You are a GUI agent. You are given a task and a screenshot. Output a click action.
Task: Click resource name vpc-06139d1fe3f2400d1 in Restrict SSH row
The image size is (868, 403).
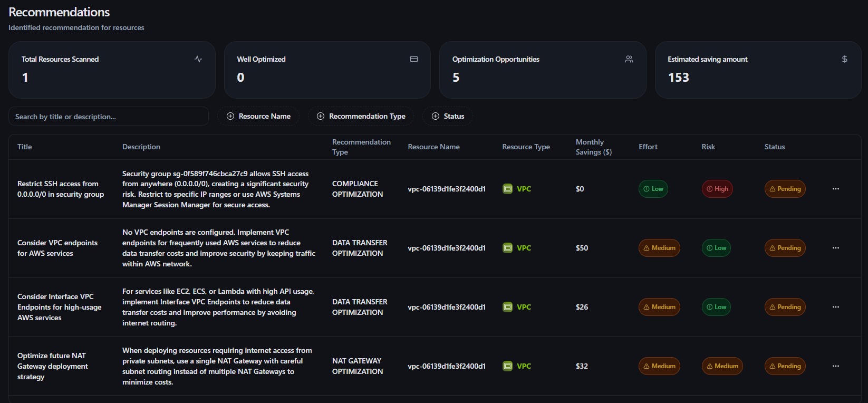click(x=447, y=189)
